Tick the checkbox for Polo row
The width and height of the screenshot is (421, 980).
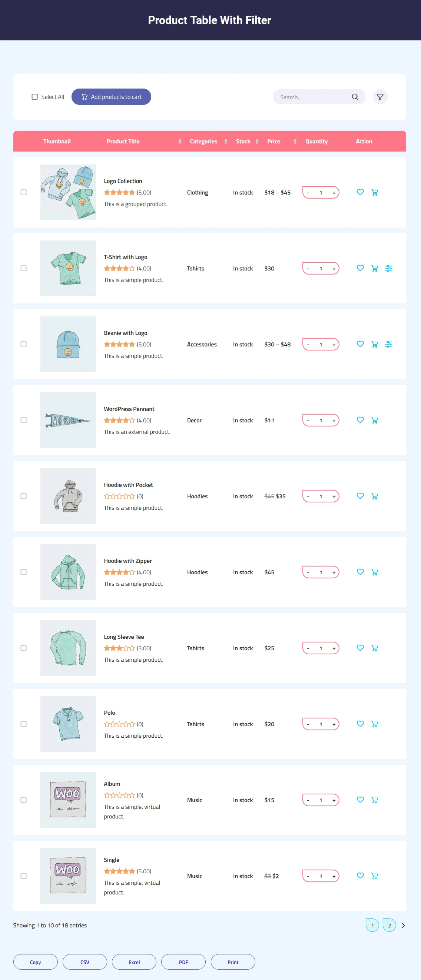point(24,724)
